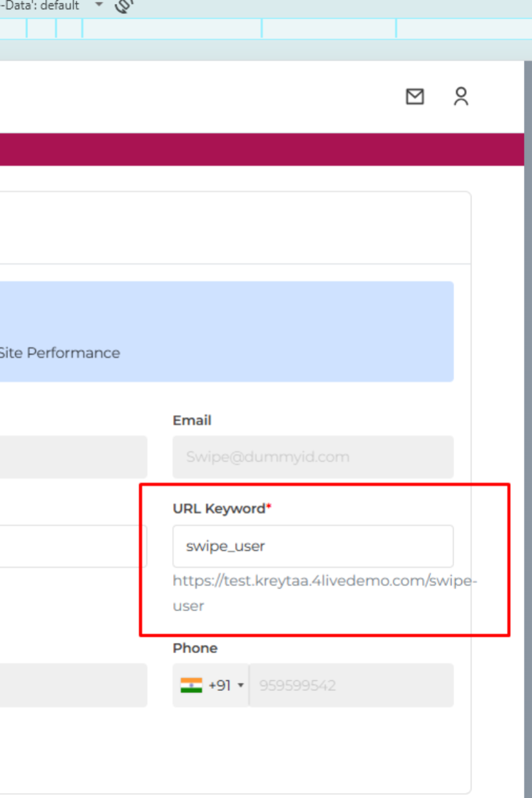Click the 'Site Performance' blue banner
The height and width of the screenshot is (798, 532).
click(x=226, y=331)
